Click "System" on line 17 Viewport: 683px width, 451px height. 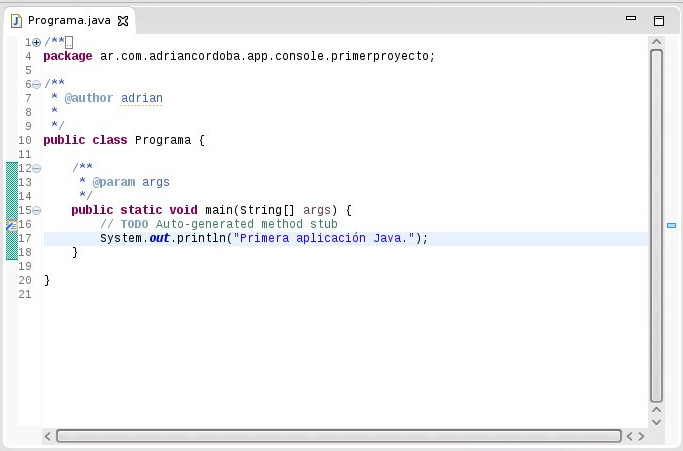pos(121,238)
